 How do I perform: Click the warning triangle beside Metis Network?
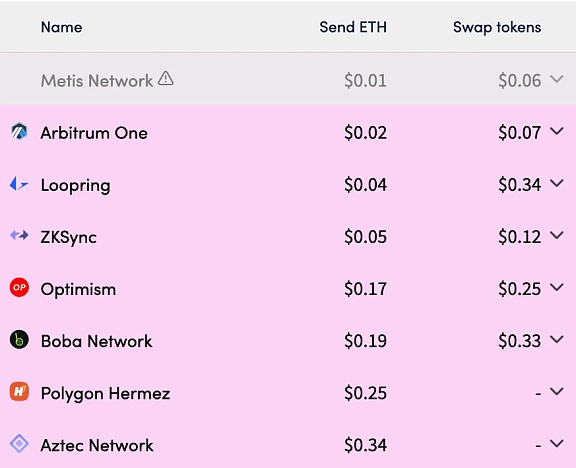point(166,78)
